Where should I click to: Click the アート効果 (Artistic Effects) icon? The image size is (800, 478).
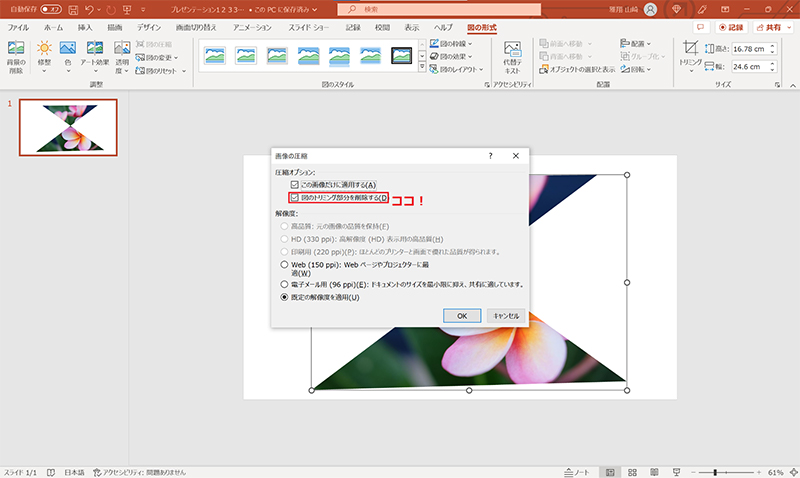click(96, 55)
